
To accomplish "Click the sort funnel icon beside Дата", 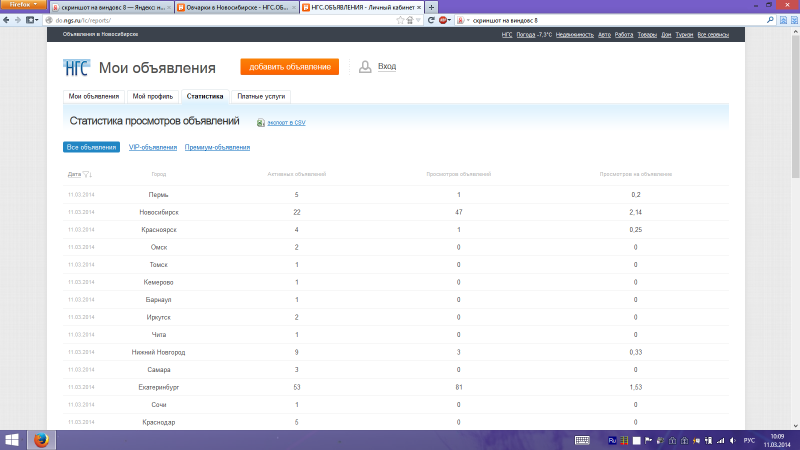I will tap(87, 174).
